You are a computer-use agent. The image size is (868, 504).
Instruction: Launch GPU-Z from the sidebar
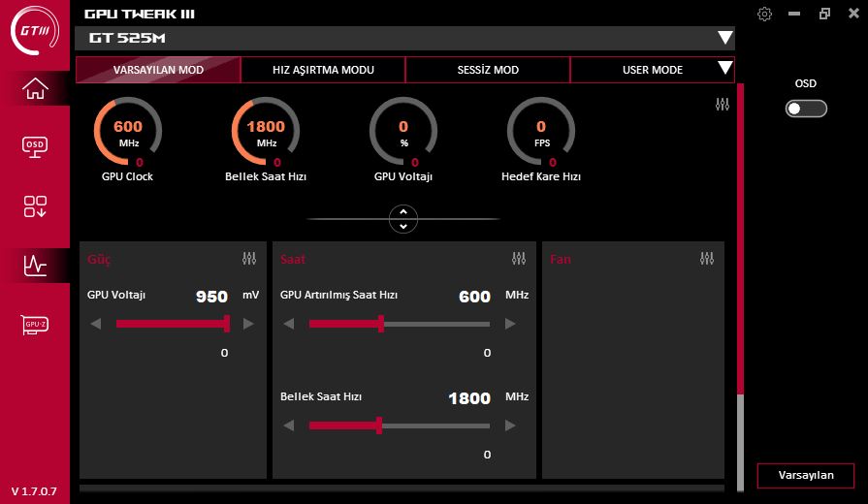point(35,324)
